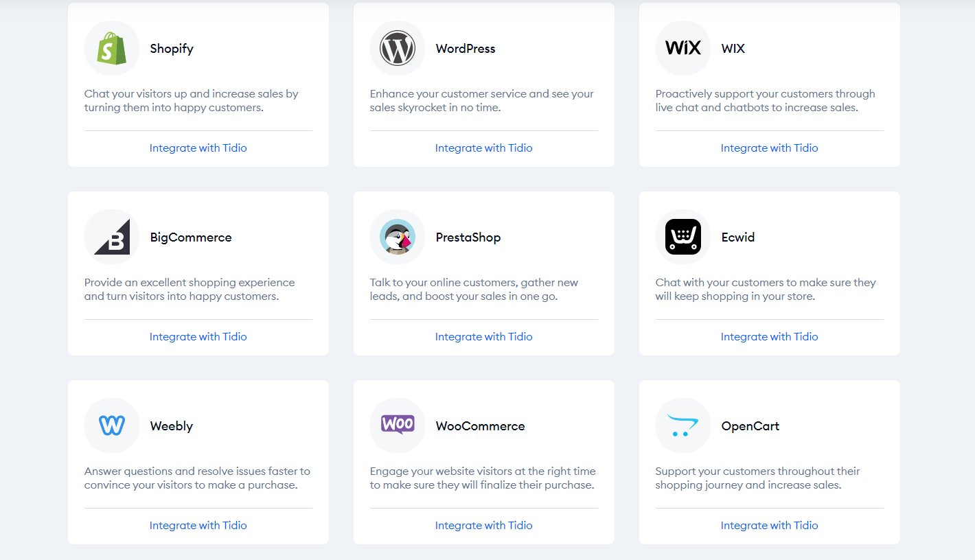Click the PrestaShop card title
Image resolution: width=975 pixels, height=560 pixels.
click(x=468, y=237)
